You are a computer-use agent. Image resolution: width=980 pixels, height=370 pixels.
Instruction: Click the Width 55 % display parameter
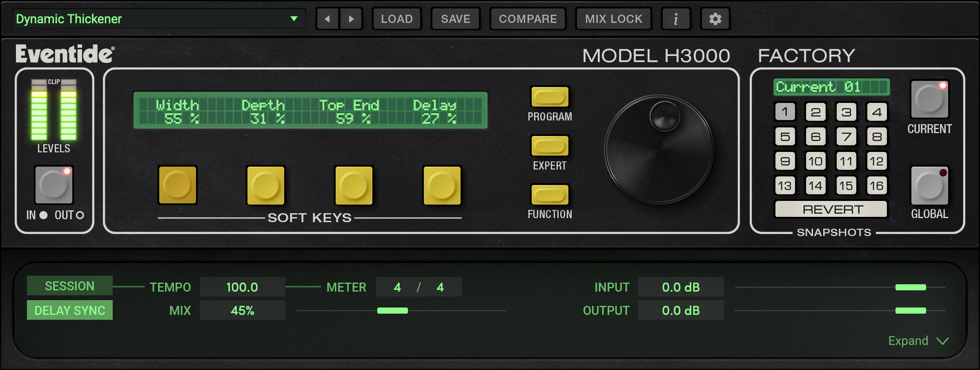coord(178,111)
